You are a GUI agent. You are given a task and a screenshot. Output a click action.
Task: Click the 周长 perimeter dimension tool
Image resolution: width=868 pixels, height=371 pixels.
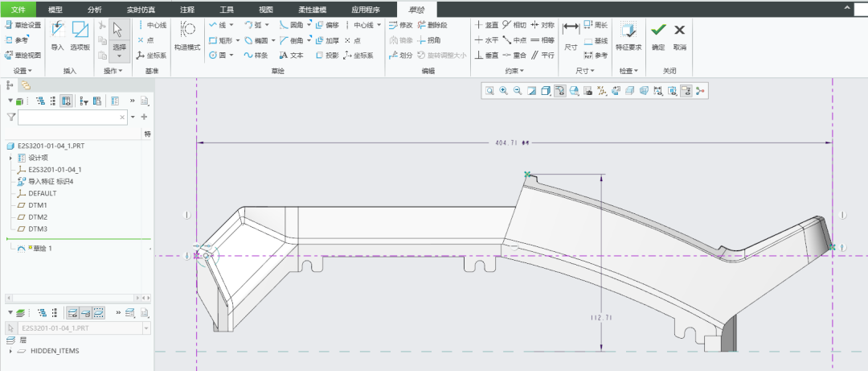tap(596, 25)
